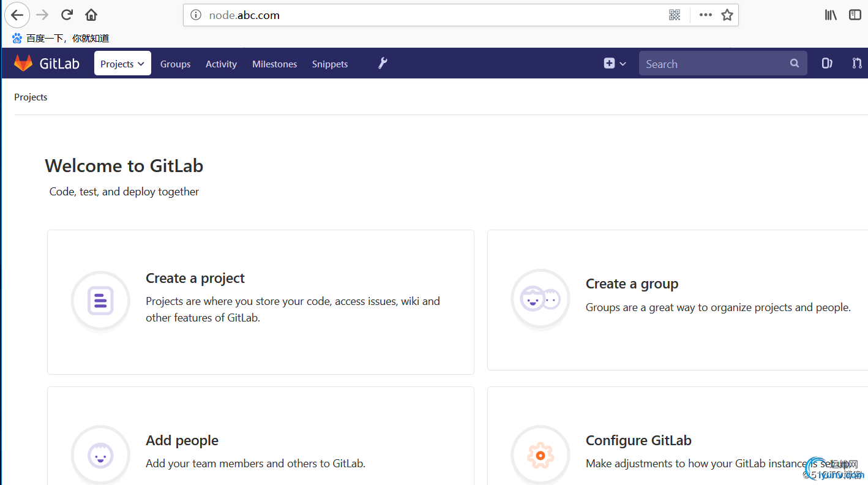
Task: Click 'Groups are a great way' description
Action: (x=718, y=307)
